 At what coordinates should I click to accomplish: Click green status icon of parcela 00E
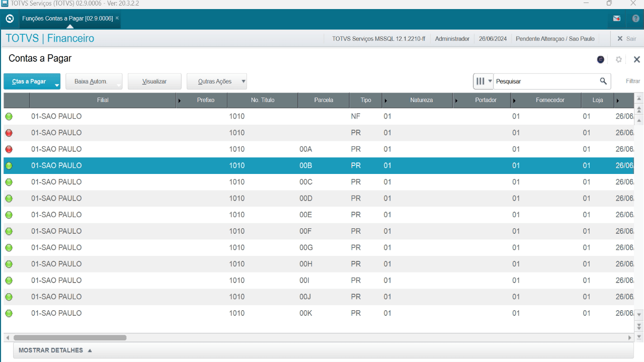tap(9, 215)
